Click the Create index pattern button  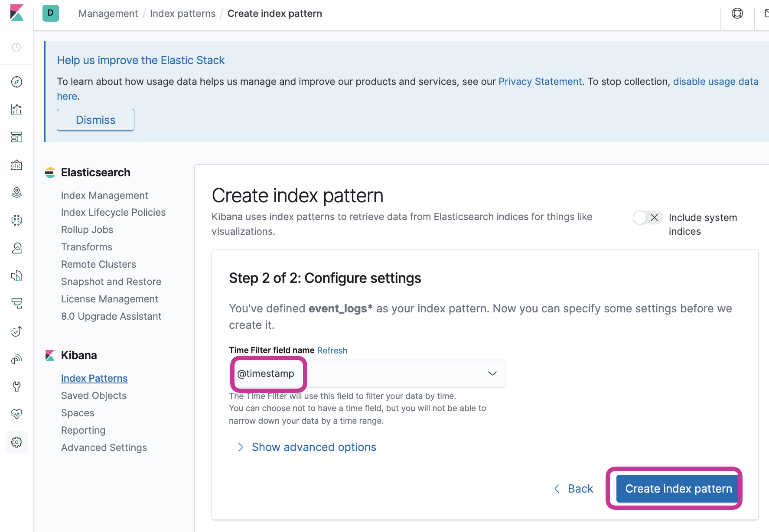click(x=677, y=488)
